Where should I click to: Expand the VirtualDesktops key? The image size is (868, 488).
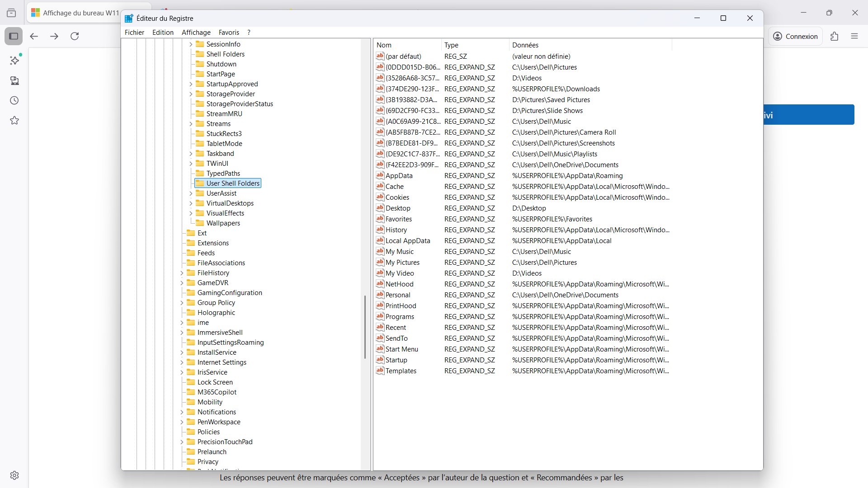pyautogui.click(x=191, y=203)
